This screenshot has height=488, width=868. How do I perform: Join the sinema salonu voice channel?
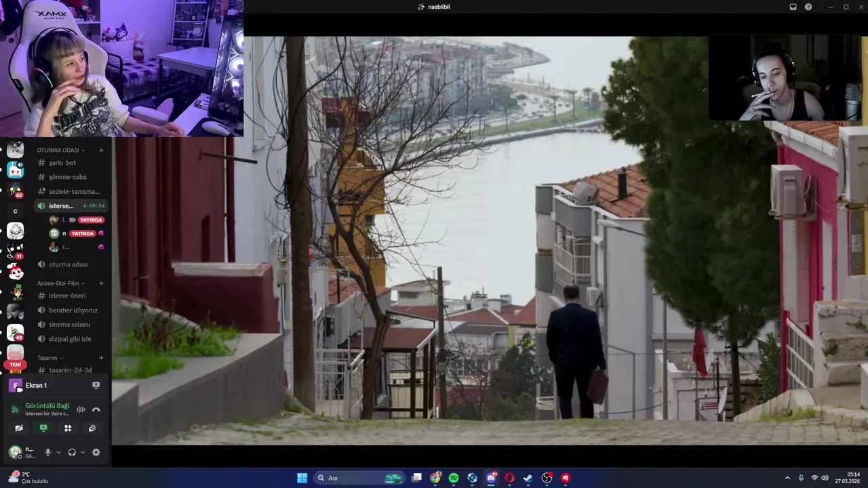pyautogui.click(x=70, y=324)
